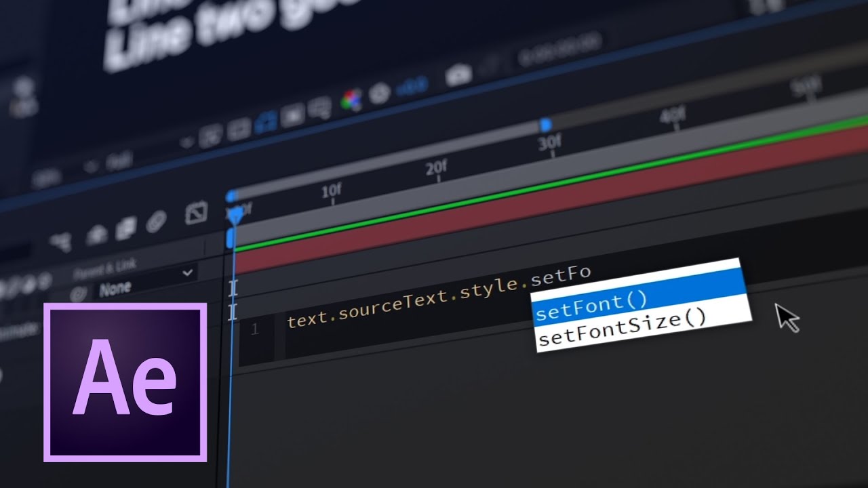Click the current time indicator playhead

click(235, 216)
